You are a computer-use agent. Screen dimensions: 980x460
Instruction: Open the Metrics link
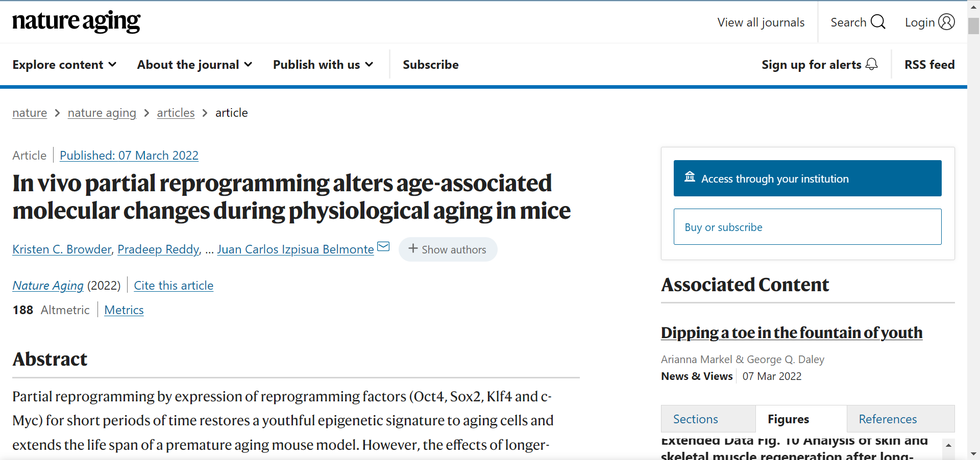pyautogui.click(x=124, y=310)
